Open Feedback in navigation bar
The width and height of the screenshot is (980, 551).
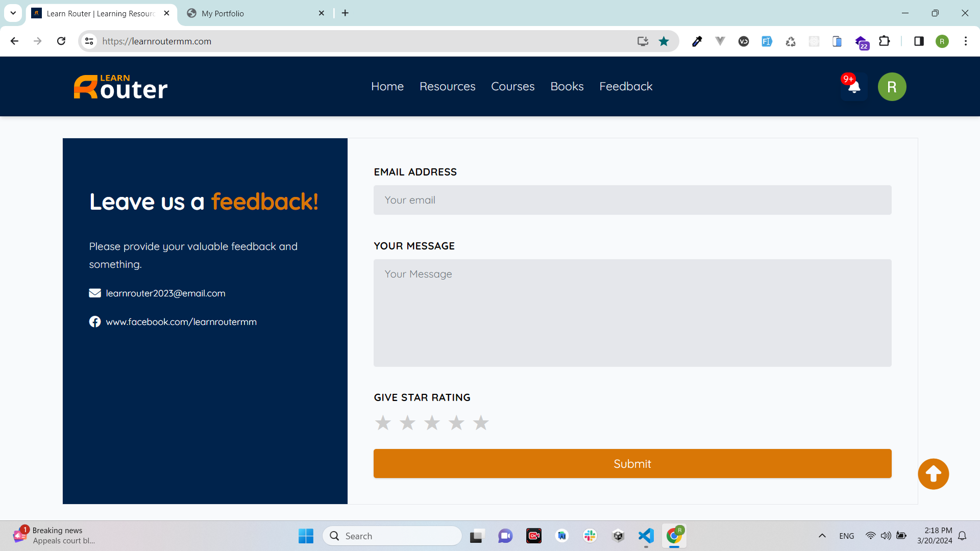click(626, 86)
